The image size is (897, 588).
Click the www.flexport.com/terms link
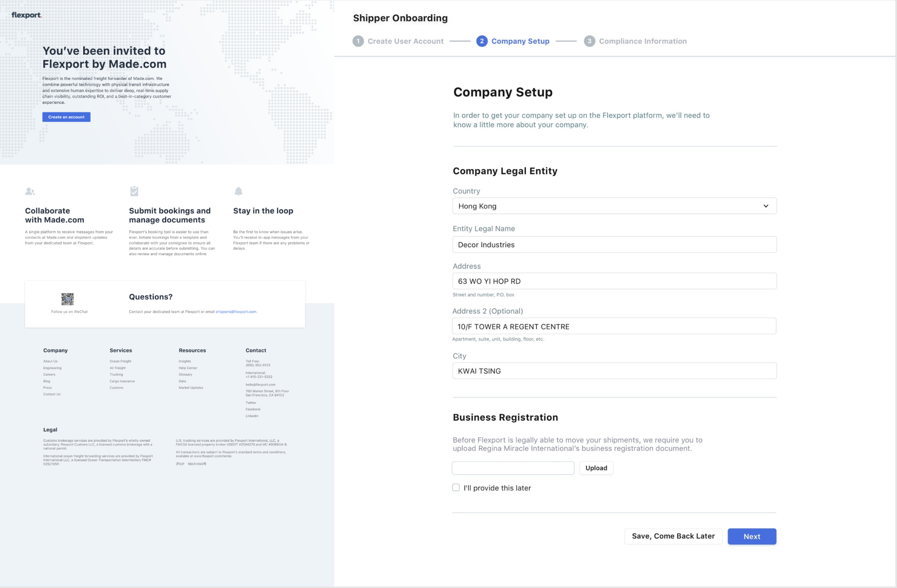212,456
